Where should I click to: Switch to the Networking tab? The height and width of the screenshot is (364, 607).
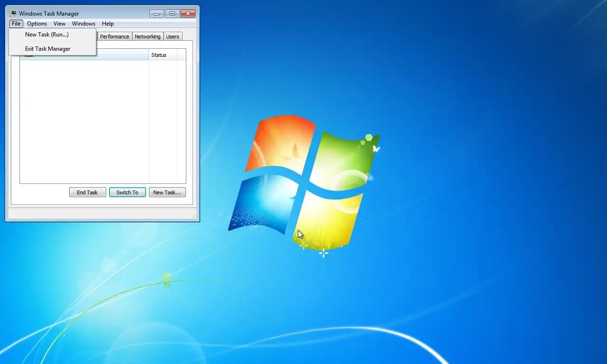tap(147, 36)
